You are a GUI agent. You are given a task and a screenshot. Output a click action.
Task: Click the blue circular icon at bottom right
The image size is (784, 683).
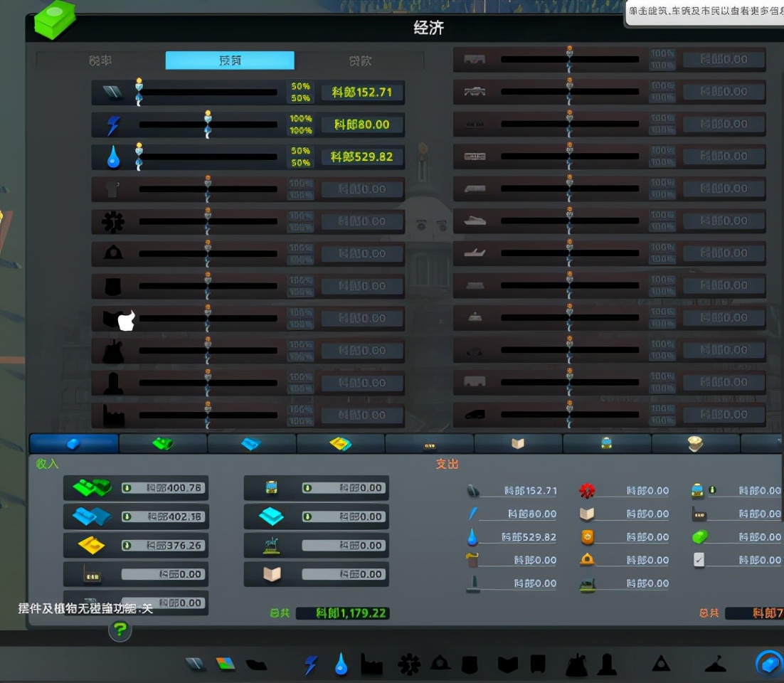768,663
